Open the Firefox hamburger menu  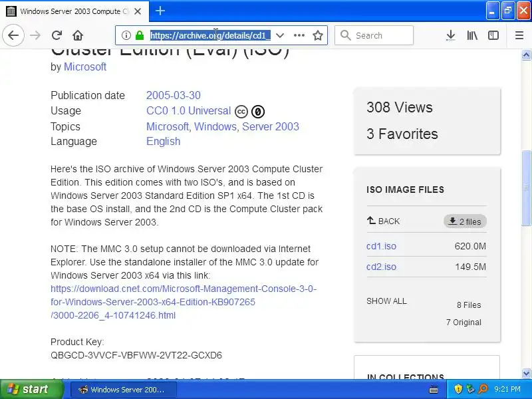[519, 35]
